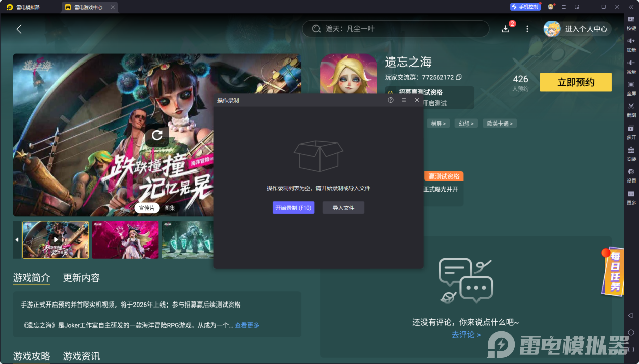Viewport: 639px width, 364px height.
Task: Open the 幻想 tag
Action: 466,124
